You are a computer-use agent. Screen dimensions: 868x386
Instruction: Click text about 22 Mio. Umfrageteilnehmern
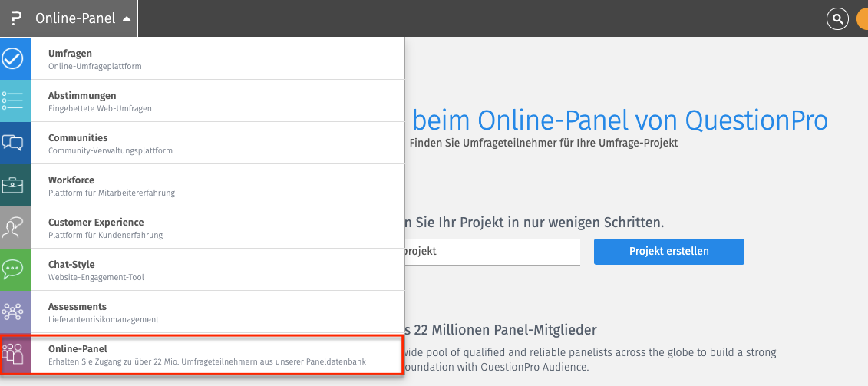click(207, 361)
